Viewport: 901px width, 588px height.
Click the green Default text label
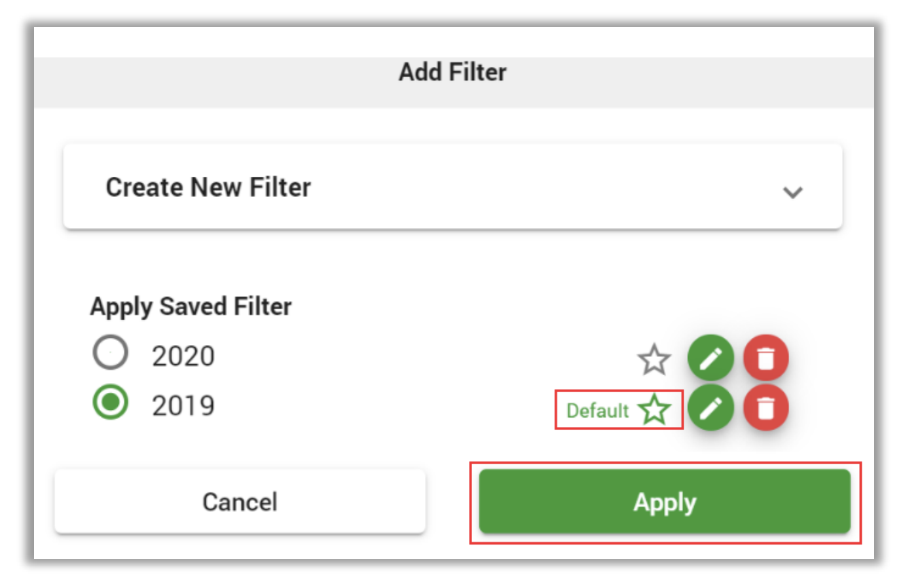pyautogui.click(x=597, y=411)
